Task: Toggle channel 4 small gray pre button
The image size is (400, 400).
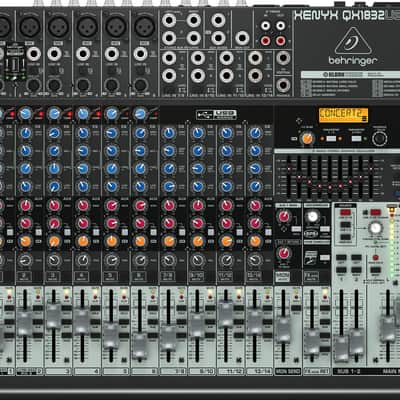Action: [96, 232]
